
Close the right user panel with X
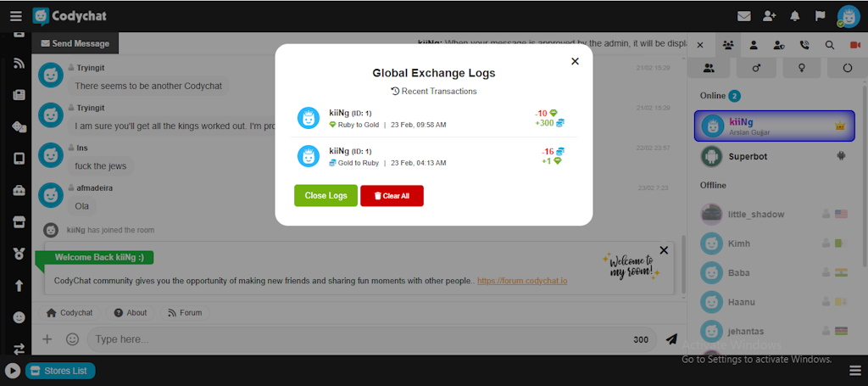699,46
